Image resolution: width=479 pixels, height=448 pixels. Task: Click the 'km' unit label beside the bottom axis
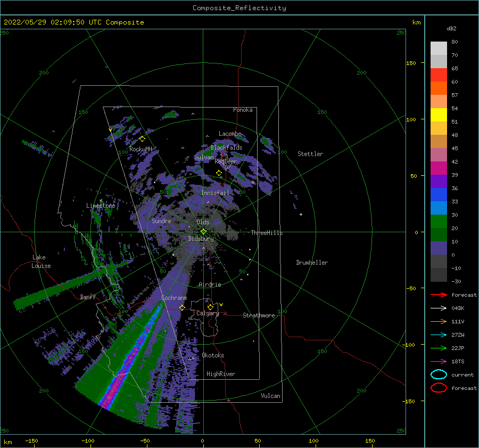(7, 442)
